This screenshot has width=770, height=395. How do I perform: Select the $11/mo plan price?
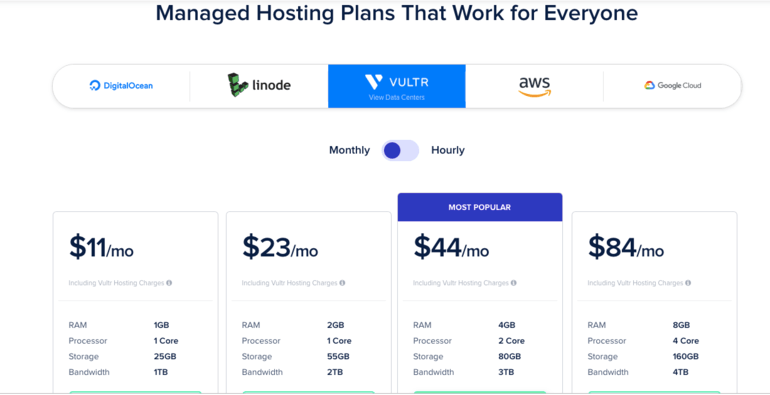coord(101,247)
